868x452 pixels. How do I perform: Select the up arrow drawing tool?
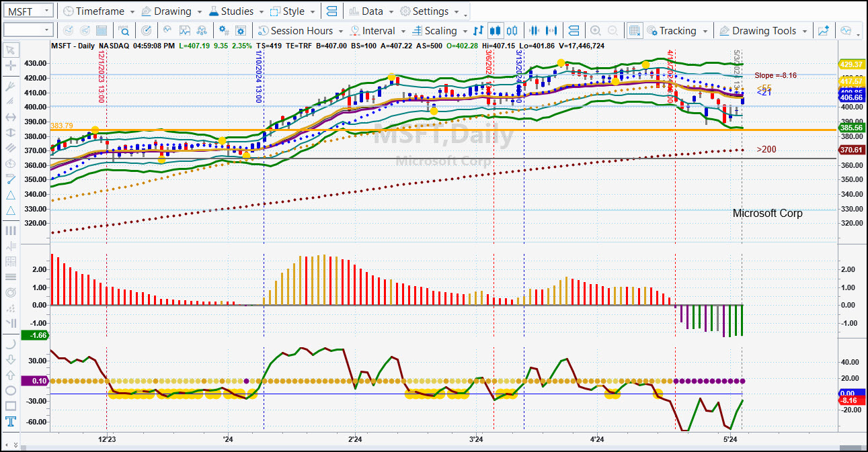click(11, 374)
